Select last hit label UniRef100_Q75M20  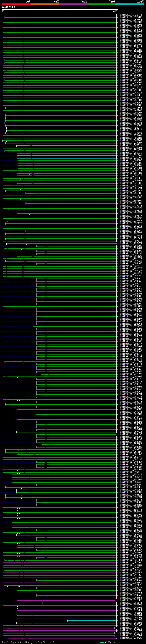click(x=131, y=638)
